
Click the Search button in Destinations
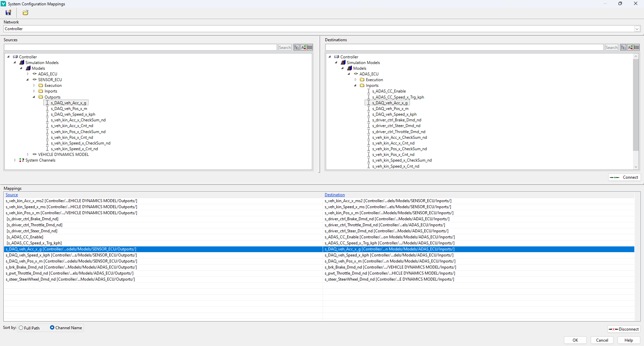coord(611,48)
